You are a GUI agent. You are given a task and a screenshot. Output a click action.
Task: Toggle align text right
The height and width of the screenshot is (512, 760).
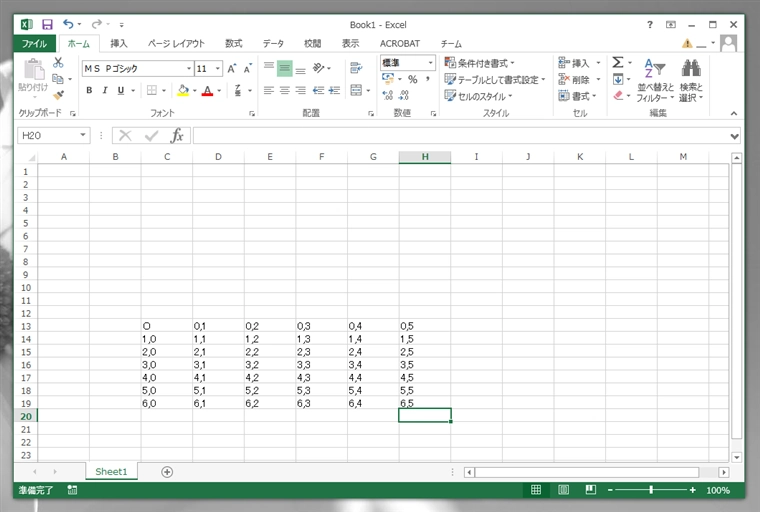tap(301, 90)
